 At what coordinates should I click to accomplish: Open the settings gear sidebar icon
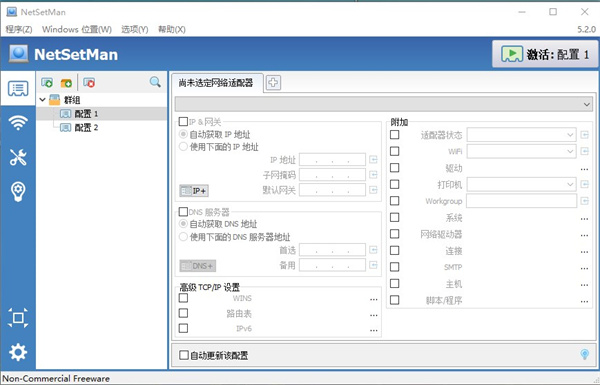(18, 352)
